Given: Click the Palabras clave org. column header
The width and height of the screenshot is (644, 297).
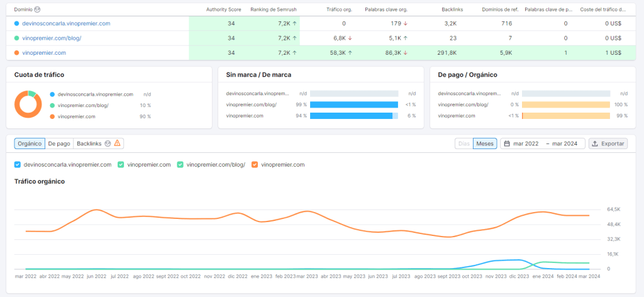Looking at the screenshot, I should (386, 9).
